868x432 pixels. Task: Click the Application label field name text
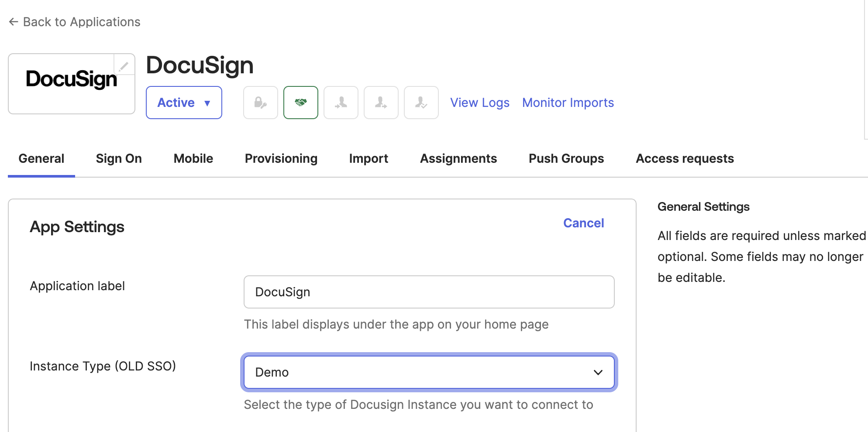click(x=77, y=286)
